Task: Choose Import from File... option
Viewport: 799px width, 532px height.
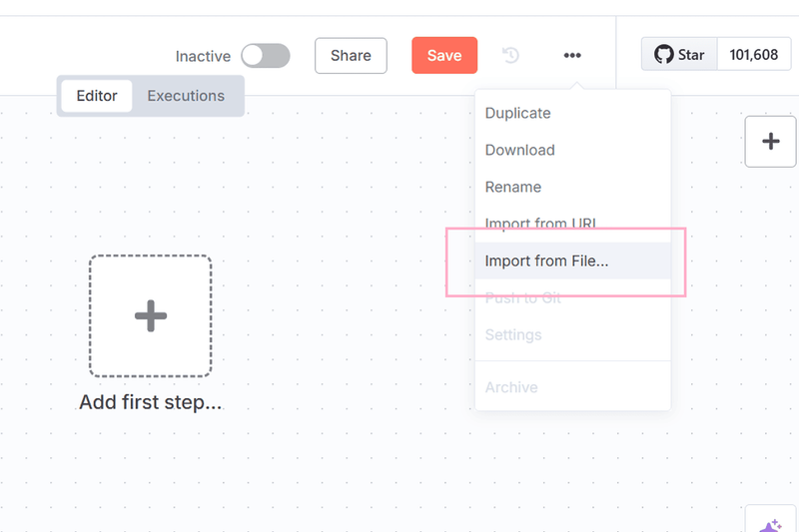Action: tap(546, 262)
